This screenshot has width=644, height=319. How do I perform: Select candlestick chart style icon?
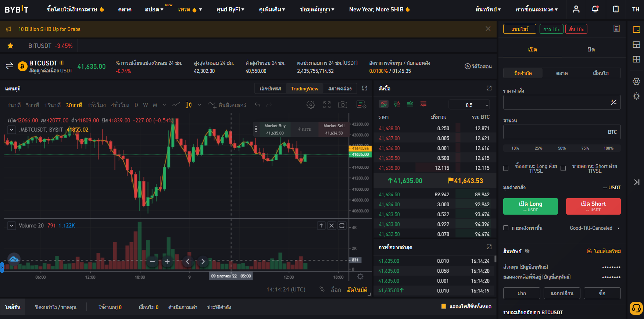click(189, 105)
